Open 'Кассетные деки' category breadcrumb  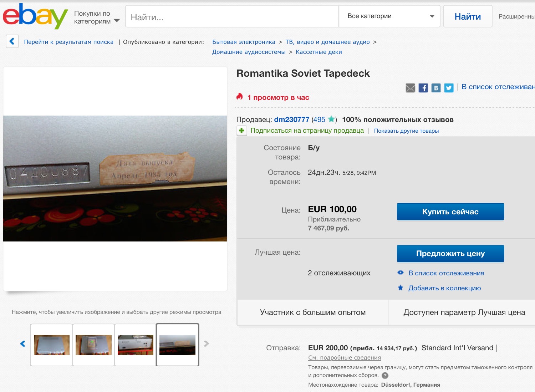point(319,52)
